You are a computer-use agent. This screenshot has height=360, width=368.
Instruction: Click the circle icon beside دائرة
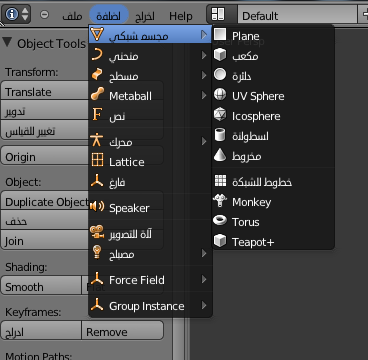click(220, 75)
